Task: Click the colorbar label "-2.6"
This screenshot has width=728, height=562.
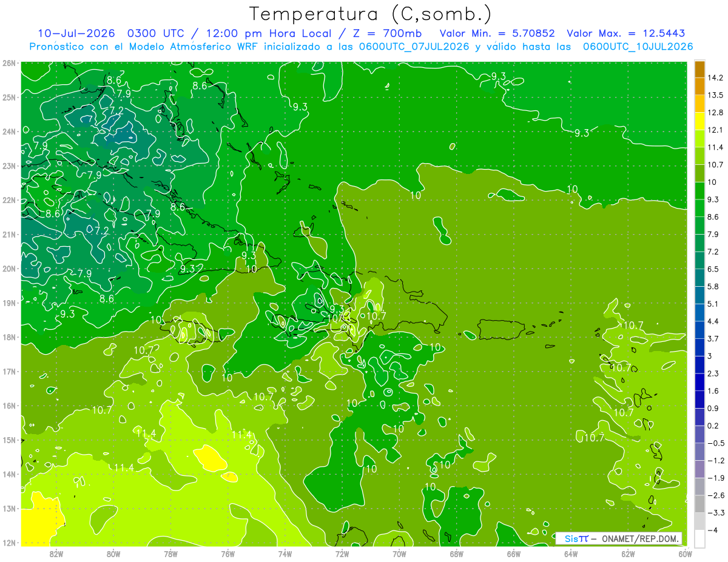Action: click(715, 495)
